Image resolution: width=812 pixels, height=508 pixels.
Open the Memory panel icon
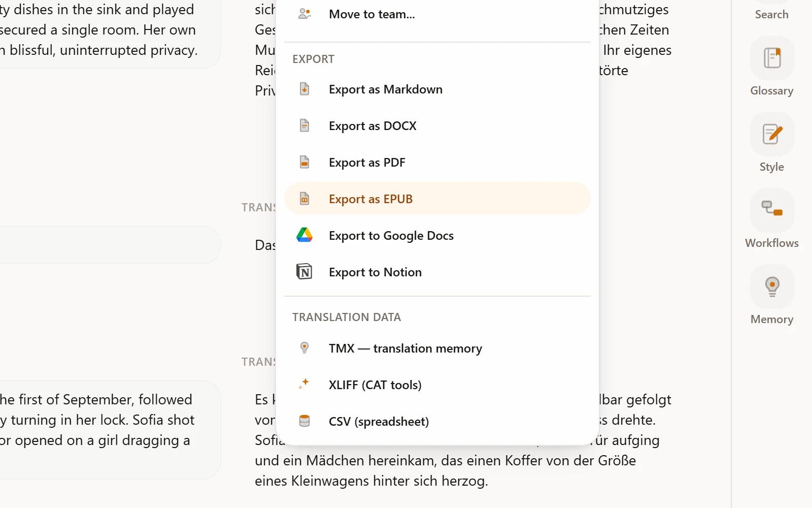pos(772,287)
